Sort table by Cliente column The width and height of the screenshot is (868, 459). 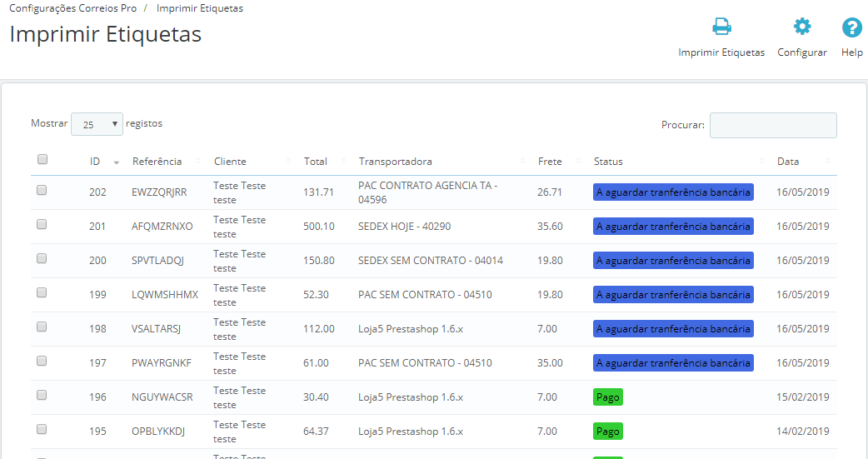pos(230,161)
